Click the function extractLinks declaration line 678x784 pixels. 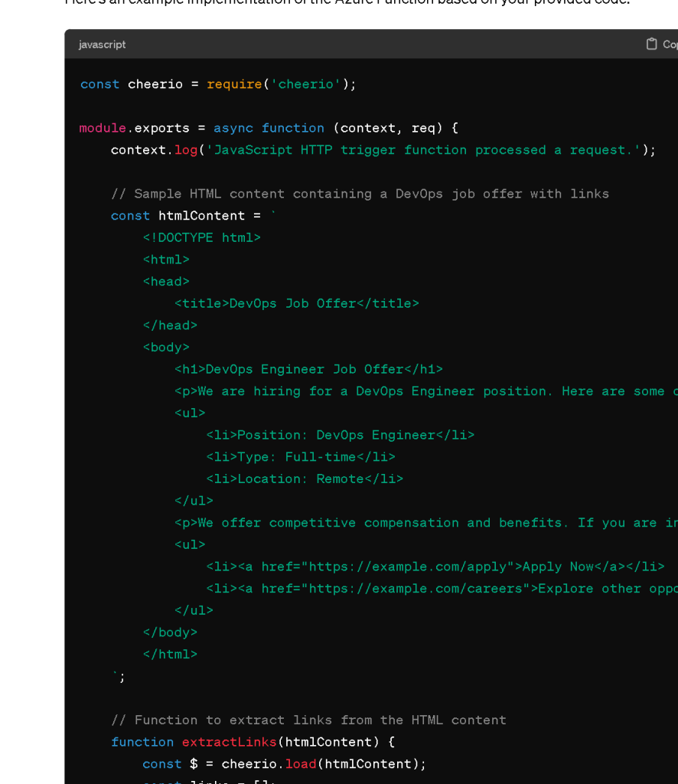[x=253, y=742]
